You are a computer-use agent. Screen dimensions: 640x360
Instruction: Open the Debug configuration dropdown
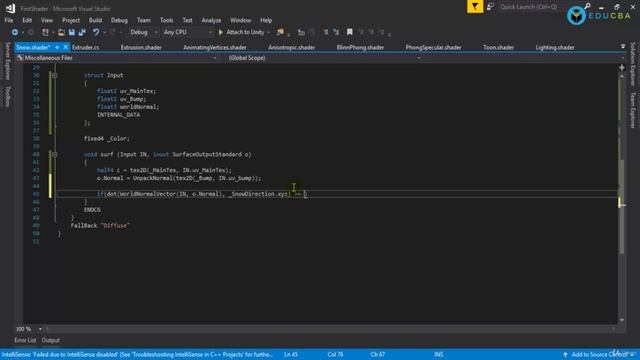coord(144,32)
